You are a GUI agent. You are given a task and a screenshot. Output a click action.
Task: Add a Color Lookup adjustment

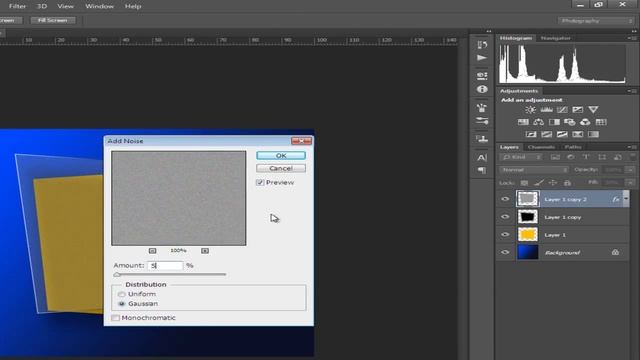pyautogui.click(x=601, y=122)
